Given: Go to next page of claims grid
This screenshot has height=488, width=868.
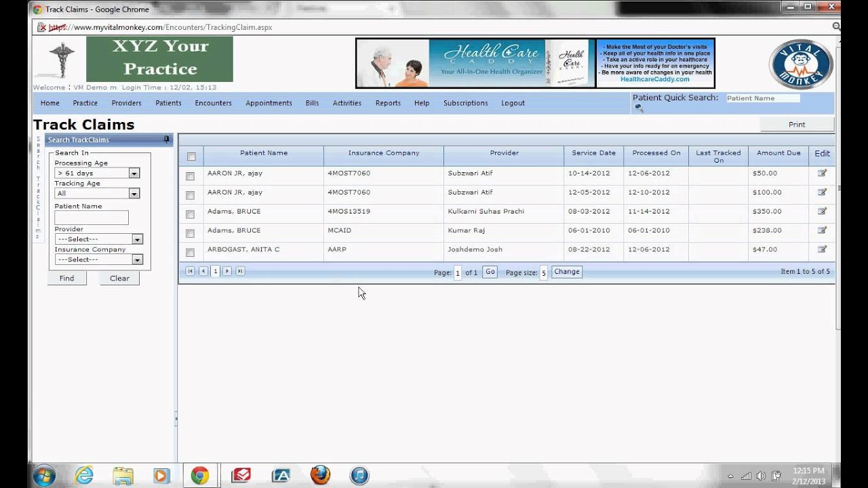Looking at the screenshot, I should pyautogui.click(x=227, y=271).
